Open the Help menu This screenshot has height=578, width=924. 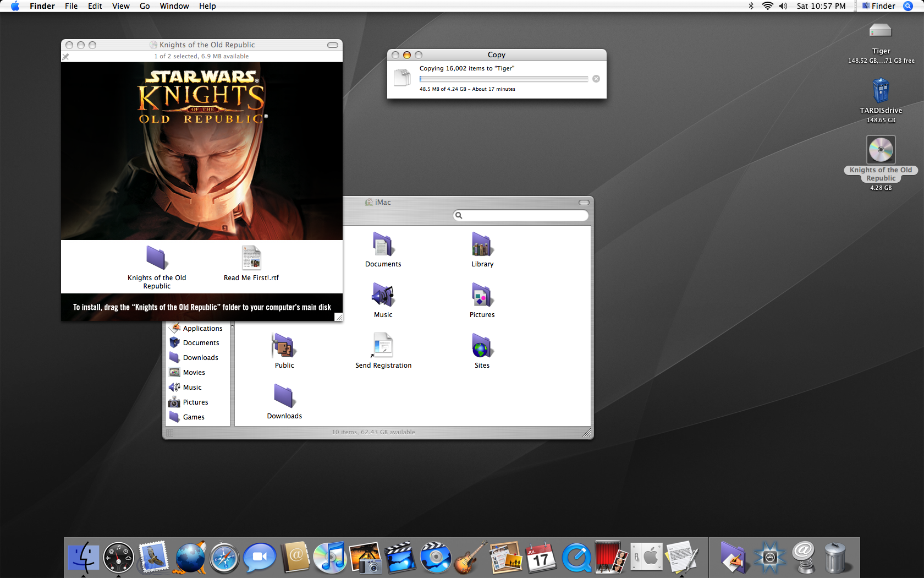point(207,6)
